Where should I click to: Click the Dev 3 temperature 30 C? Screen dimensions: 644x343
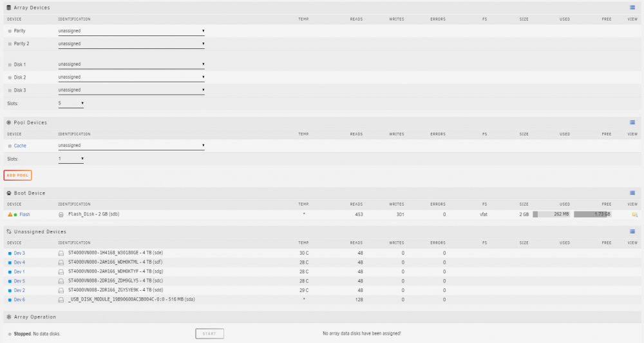[304, 253]
